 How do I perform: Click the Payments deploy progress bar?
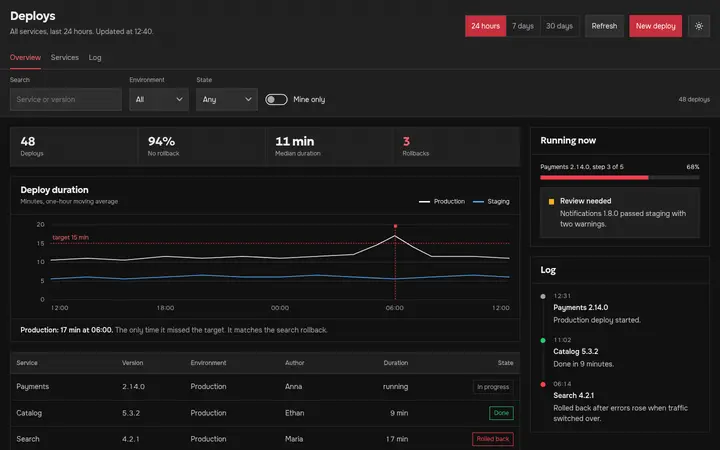click(x=619, y=177)
